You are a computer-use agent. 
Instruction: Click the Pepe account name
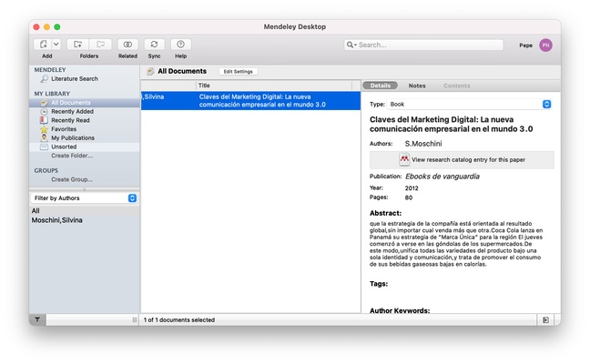coord(525,45)
